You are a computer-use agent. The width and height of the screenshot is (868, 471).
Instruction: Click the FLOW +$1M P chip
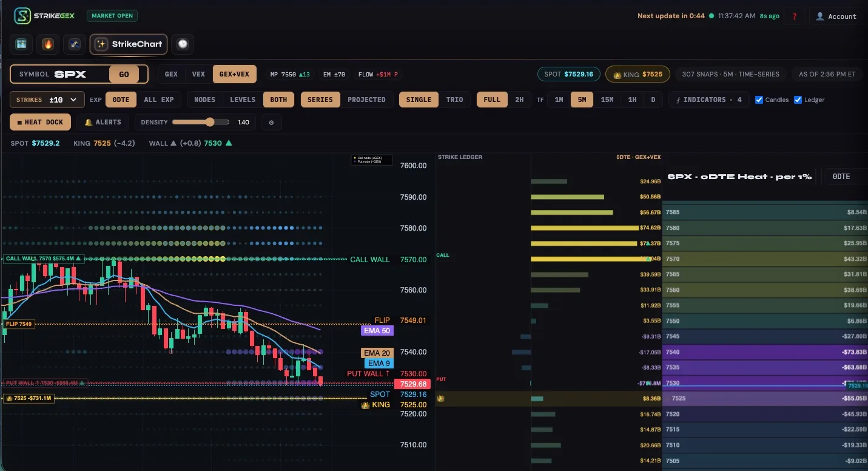[378, 74]
